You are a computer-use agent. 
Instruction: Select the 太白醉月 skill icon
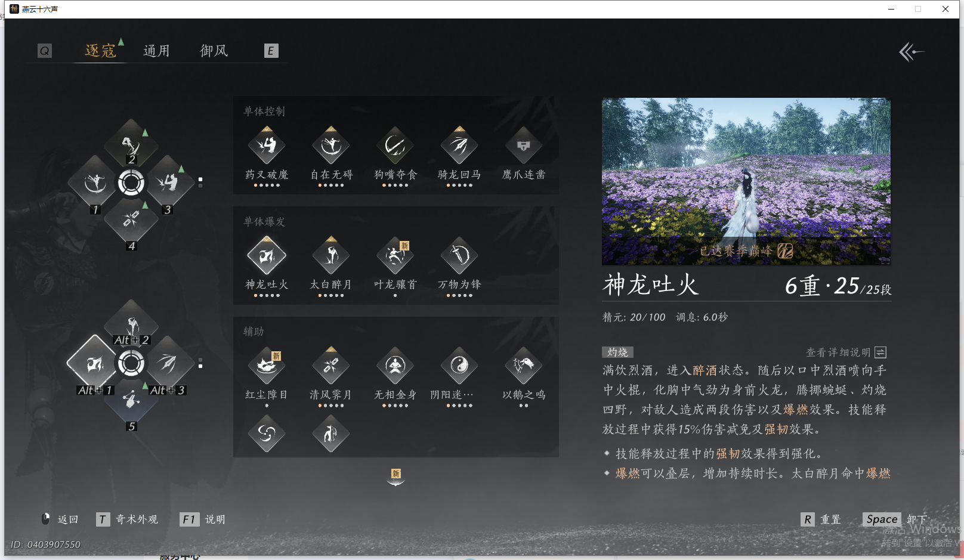click(x=330, y=255)
